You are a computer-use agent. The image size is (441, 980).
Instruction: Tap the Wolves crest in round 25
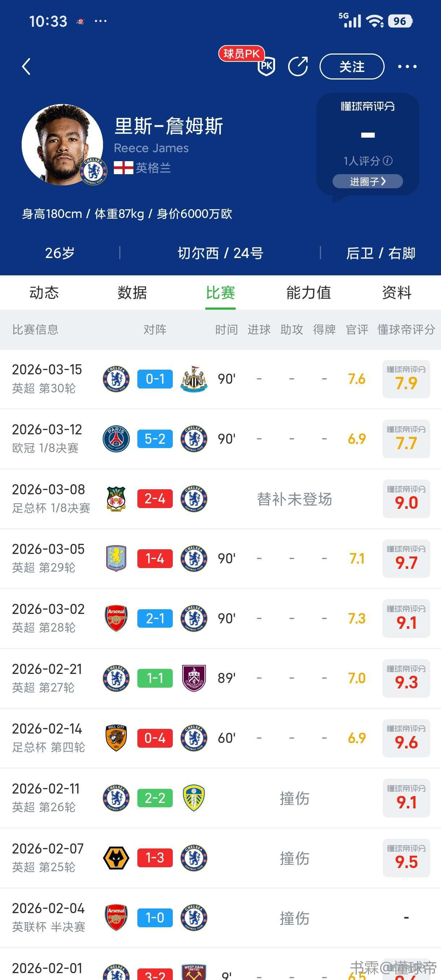coord(116,858)
